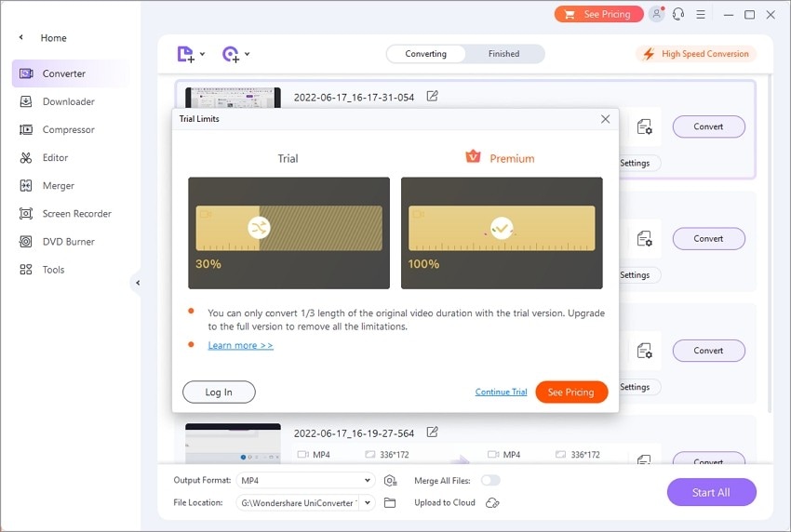Click the Add from device/record icon
Viewport: 791px width, 532px height.
231,54
